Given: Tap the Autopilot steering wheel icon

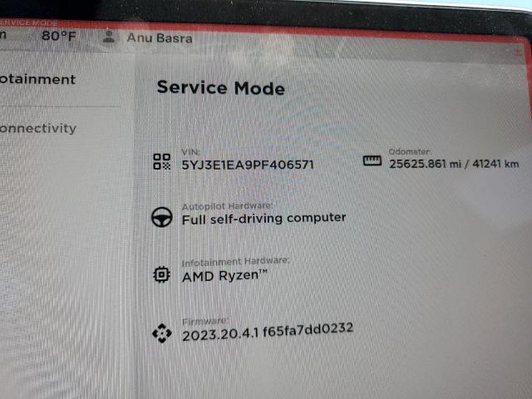Looking at the screenshot, I should 162,217.
